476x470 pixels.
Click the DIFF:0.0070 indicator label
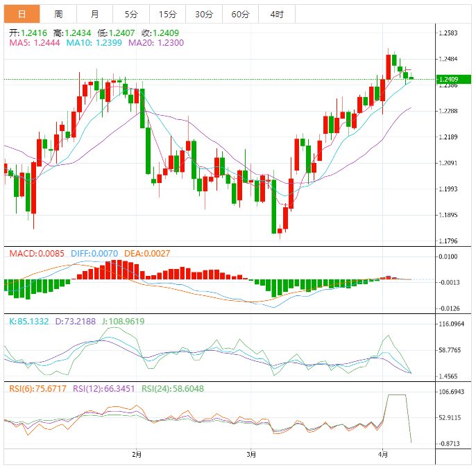pyautogui.click(x=94, y=254)
